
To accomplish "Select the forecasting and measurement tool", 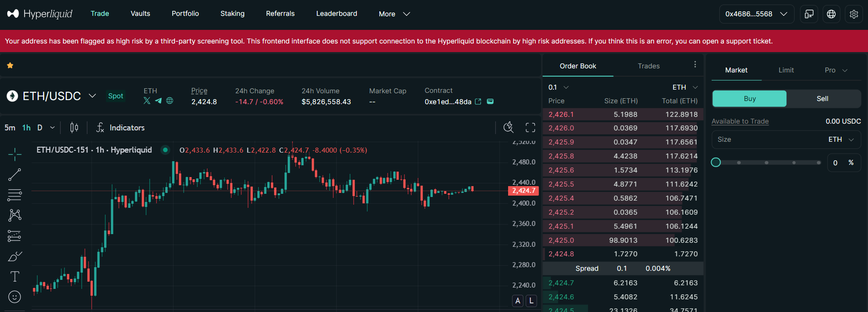I will [15, 236].
